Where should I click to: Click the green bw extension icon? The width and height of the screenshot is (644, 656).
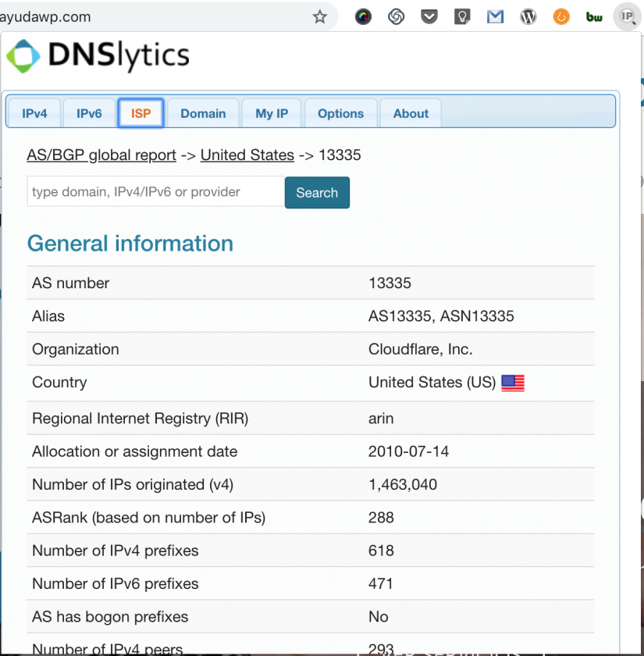click(594, 16)
